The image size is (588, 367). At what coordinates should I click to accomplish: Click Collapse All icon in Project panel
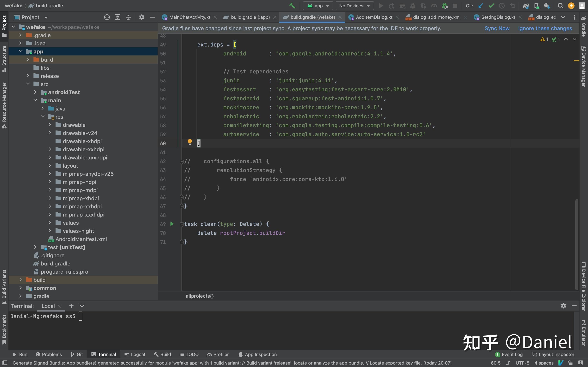pyautogui.click(x=128, y=17)
